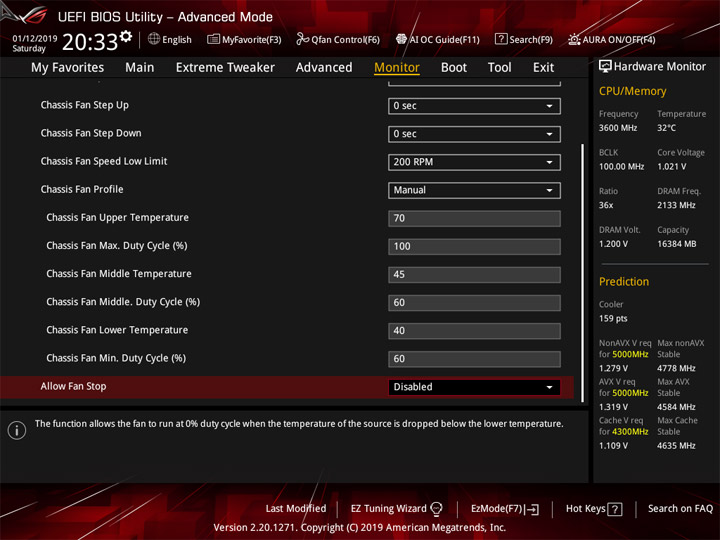This screenshot has height=540, width=720.
Task: Click the Chassis Fan Middle. Duty Cycle field
Action: coord(474,303)
